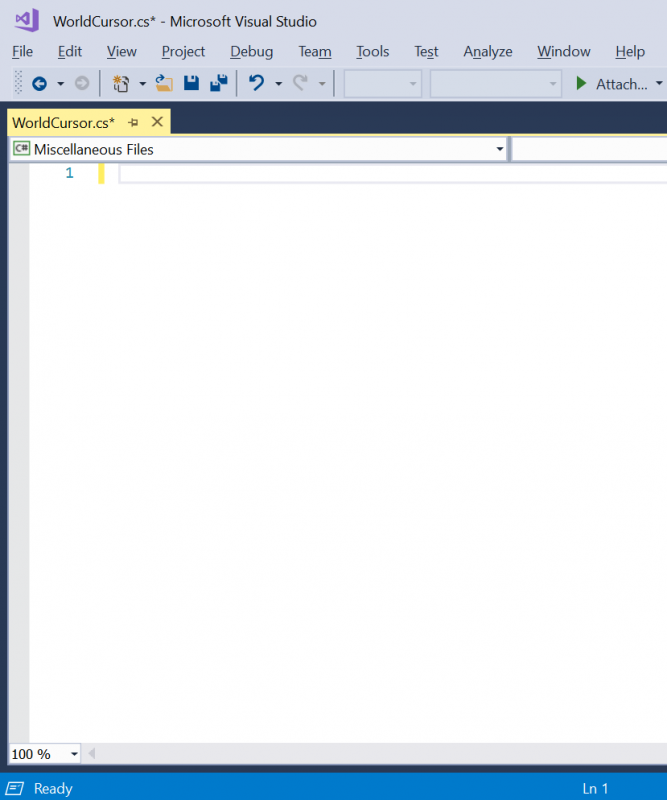The image size is (667, 800).
Task: Open the Project menu
Action: [x=183, y=52]
